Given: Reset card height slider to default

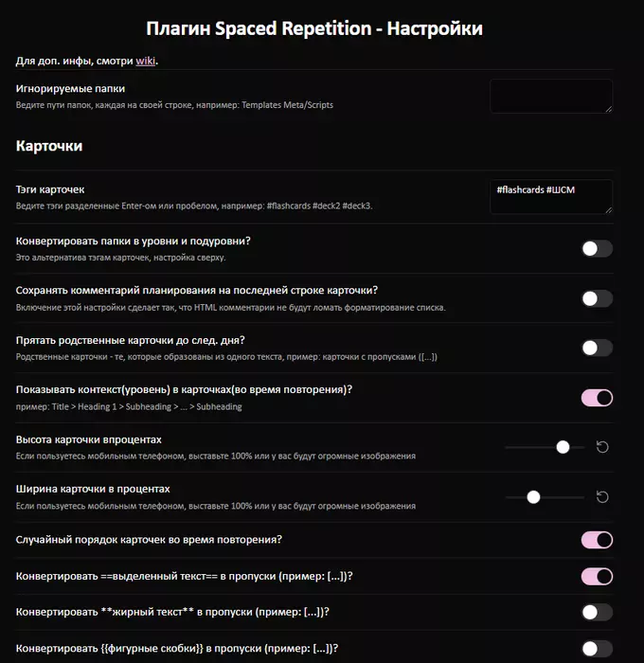Looking at the screenshot, I should click(x=602, y=447).
